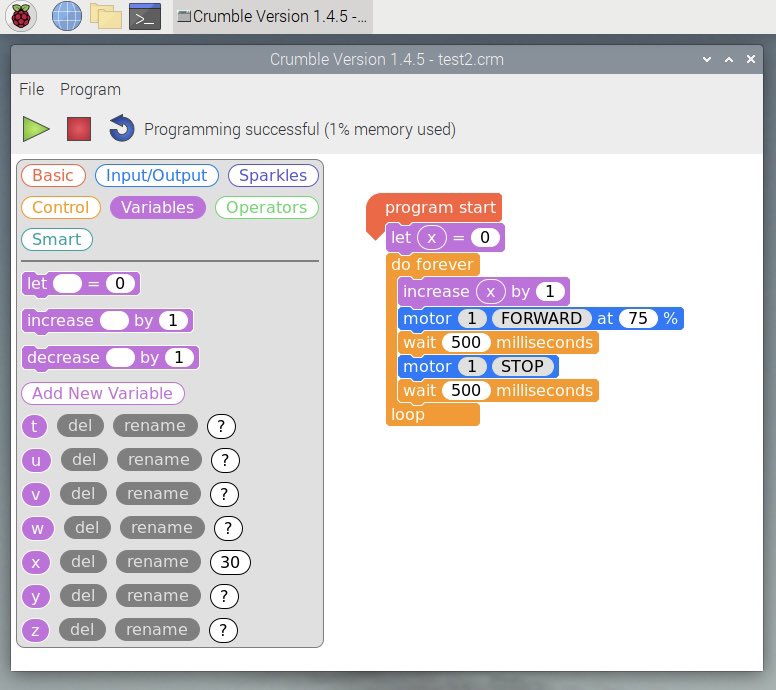The height and width of the screenshot is (690, 776).
Task: Delete variable x
Action: 83,562
